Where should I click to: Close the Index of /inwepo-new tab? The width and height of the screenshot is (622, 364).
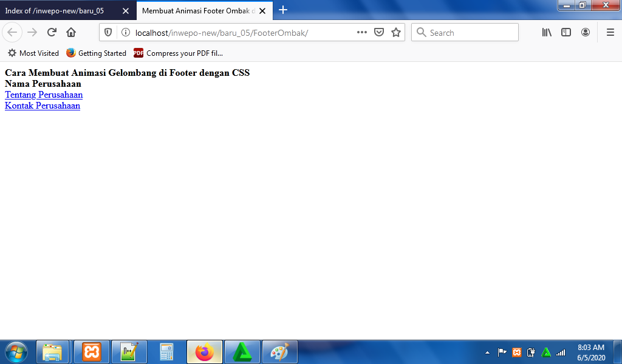126,11
